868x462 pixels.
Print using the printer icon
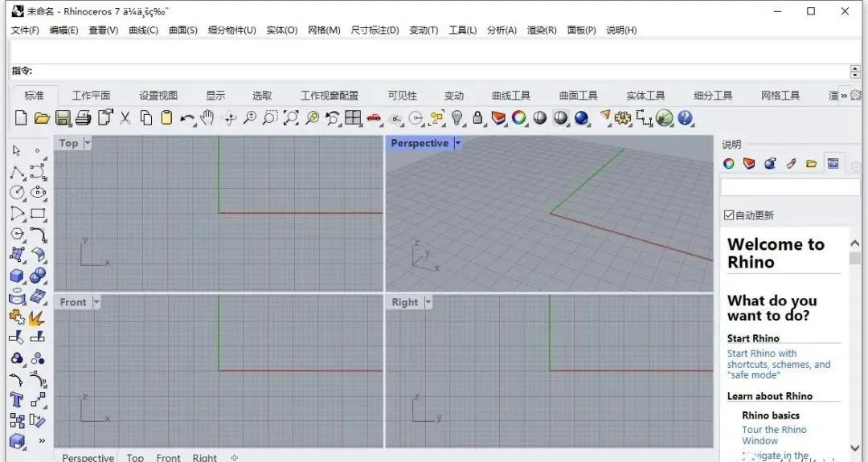(x=83, y=118)
